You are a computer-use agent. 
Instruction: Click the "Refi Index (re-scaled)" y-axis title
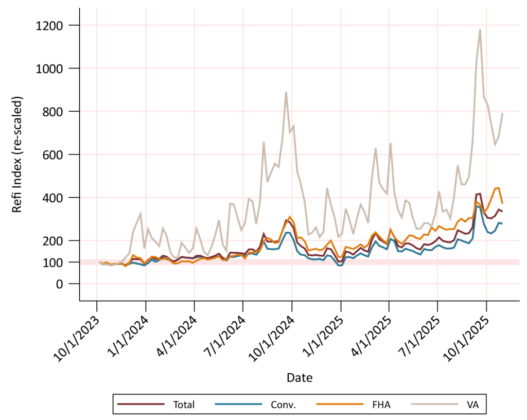coord(19,154)
